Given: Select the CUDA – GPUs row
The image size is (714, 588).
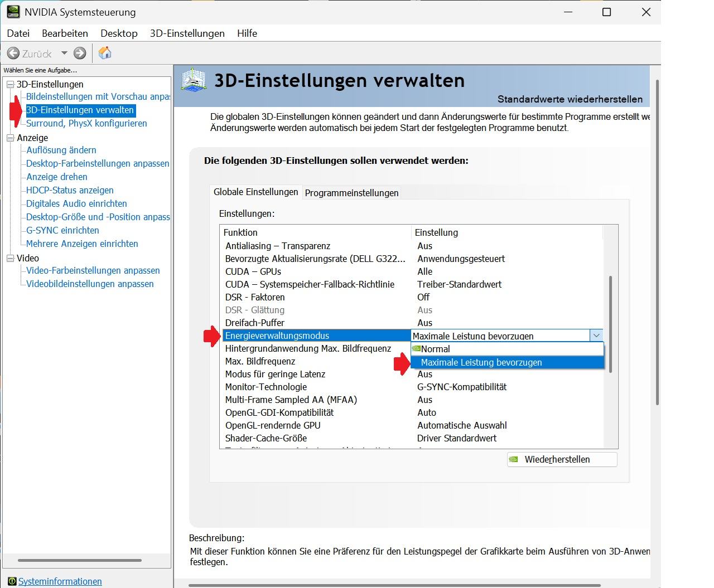Looking at the screenshot, I should pyautogui.click(x=412, y=271).
